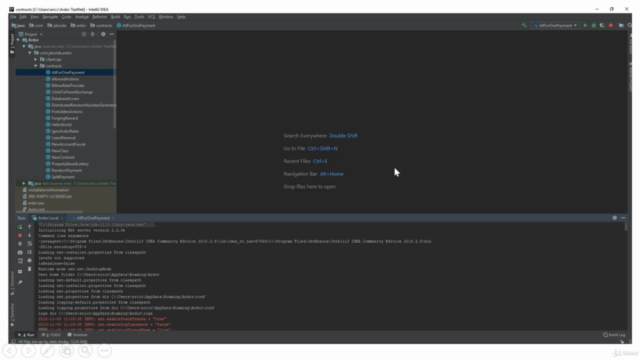Switch to the AllForOnePayment run tab
Viewport: 640px width, 360px height.
coord(92,218)
